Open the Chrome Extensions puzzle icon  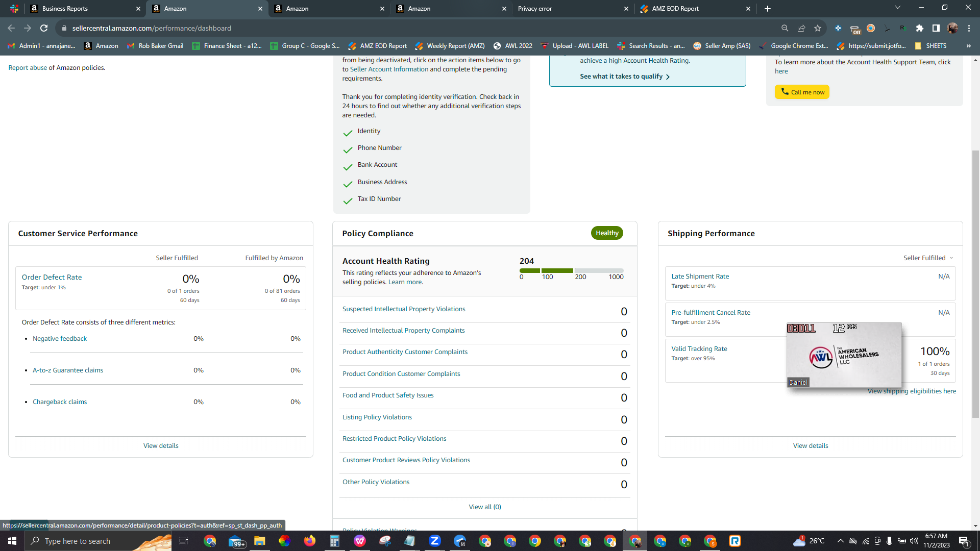point(920,28)
